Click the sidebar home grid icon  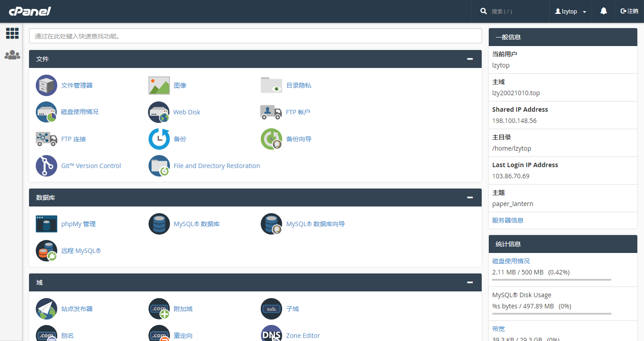pyautogui.click(x=12, y=33)
